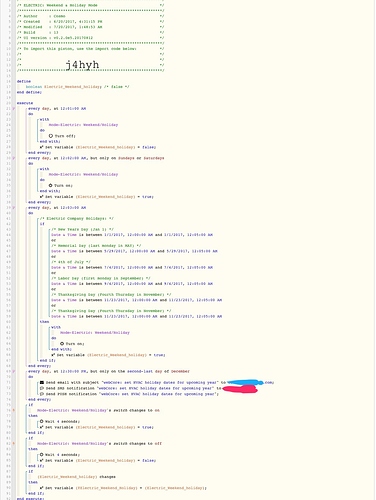The height and width of the screenshot is (500, 376).
Task: Click the define keyword
Action: (24, 81)
